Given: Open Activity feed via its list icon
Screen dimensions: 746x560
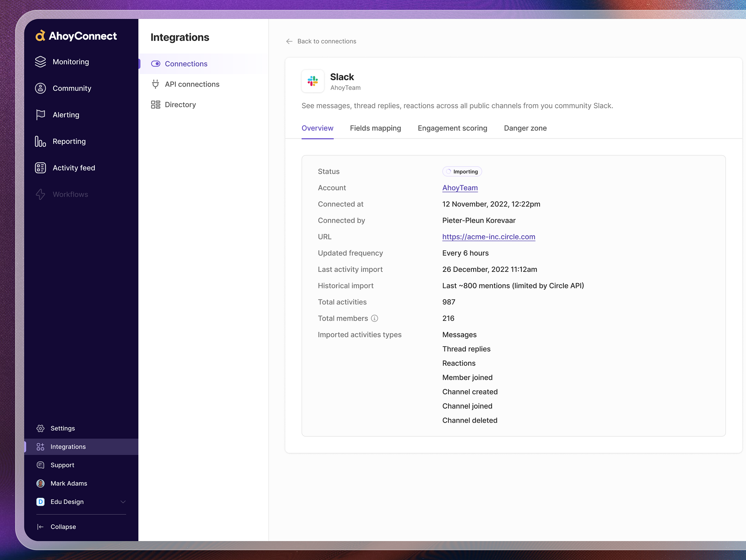Looking at the screenshot, I should pos(40,168).
